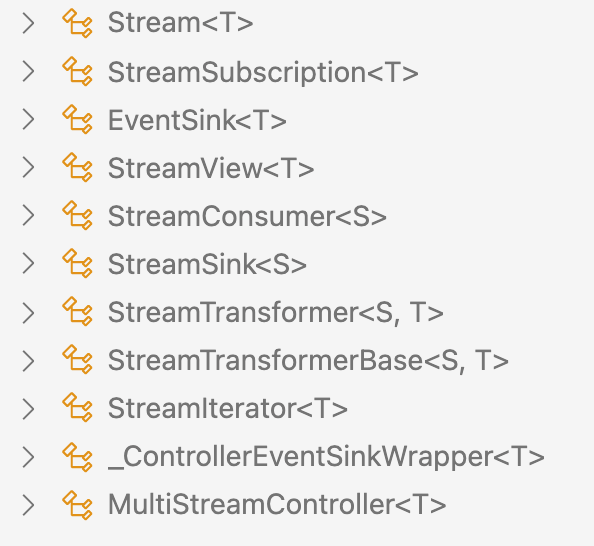Select the StreamConsumer<S> label
Image resolution: width=594 pixels, height=546 pixels.
pos(247,216)
